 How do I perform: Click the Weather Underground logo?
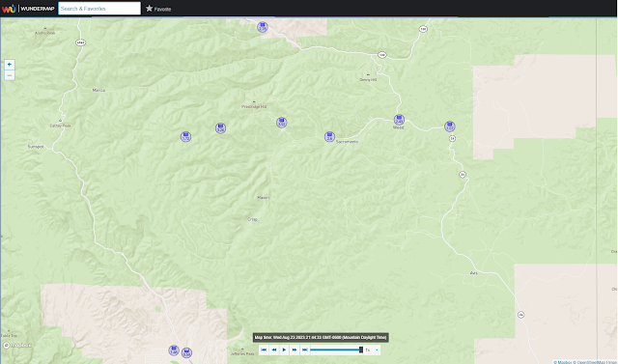coord(9,9)
